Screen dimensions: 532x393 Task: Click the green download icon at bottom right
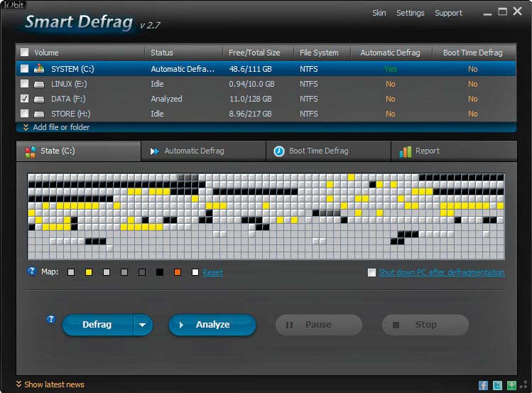pos(511,385)
